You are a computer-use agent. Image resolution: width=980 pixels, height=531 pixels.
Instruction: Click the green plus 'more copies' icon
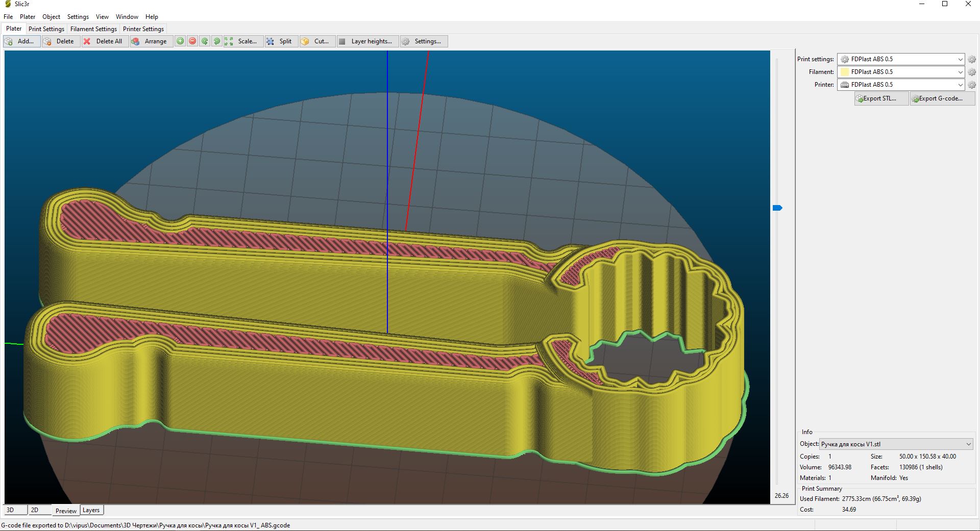[180, 41]
